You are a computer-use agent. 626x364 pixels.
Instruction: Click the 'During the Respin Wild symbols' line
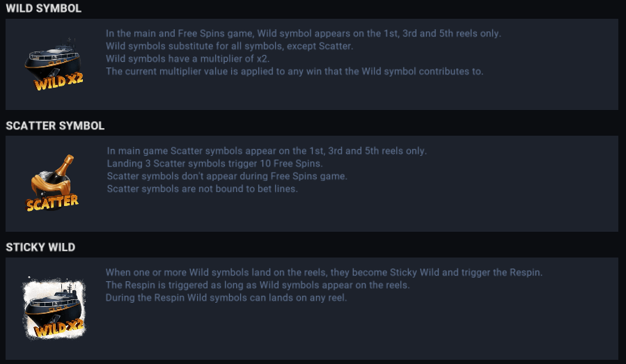(x=226, y=298)
